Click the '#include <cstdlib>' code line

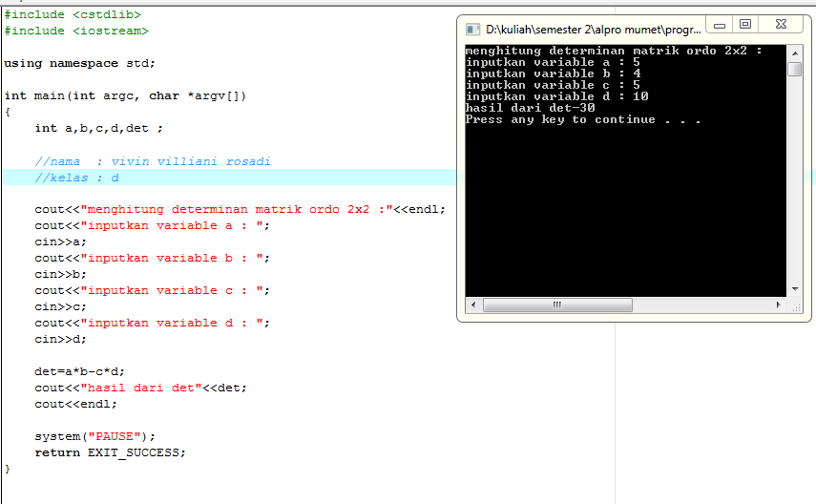pos(73,14)
